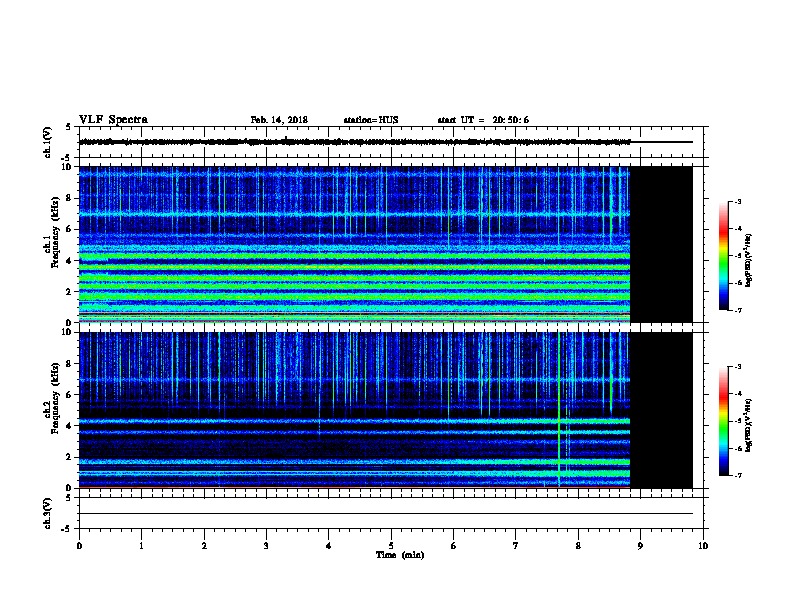This screenshot has height=612, width=792.
Task: Click the ch.2 Frequency (kHz) axis label
Action: coord(51,398)
